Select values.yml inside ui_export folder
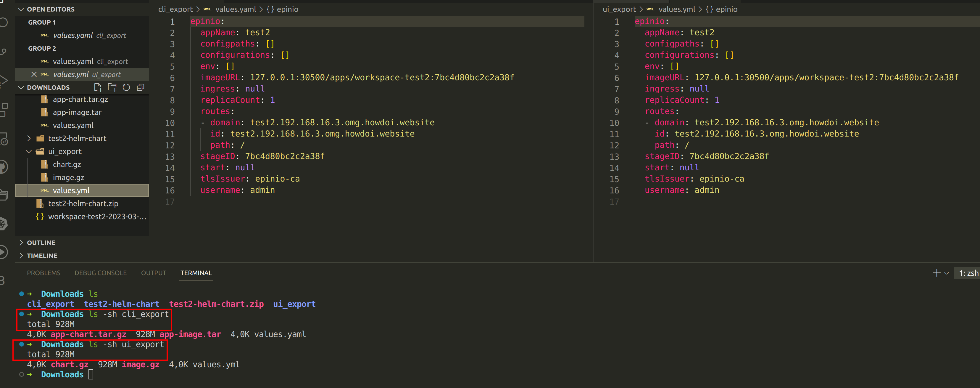 point(82,190)
